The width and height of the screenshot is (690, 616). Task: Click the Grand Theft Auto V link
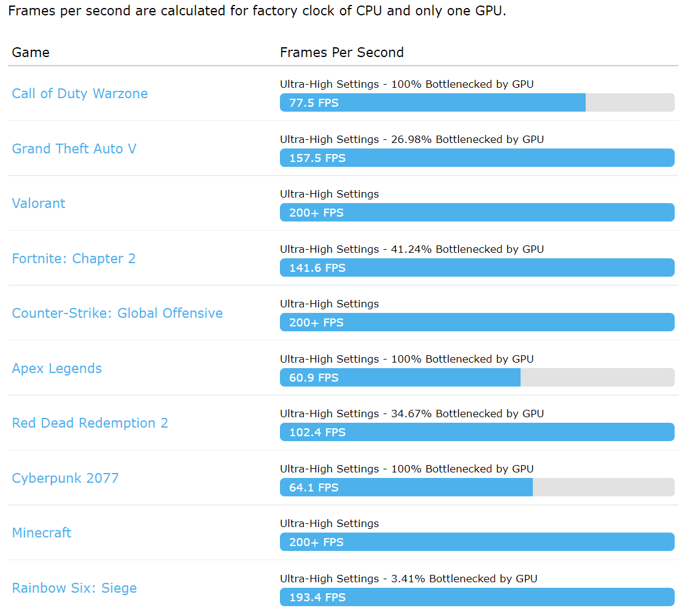pyautogui.click(x=74, y=148)
